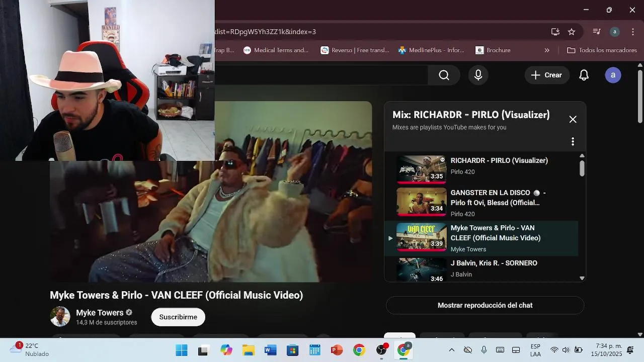Start voice search with microphone icon
The width and height of the screenshot is (644, 362).
pyautogui.click(x=478, y=75)
